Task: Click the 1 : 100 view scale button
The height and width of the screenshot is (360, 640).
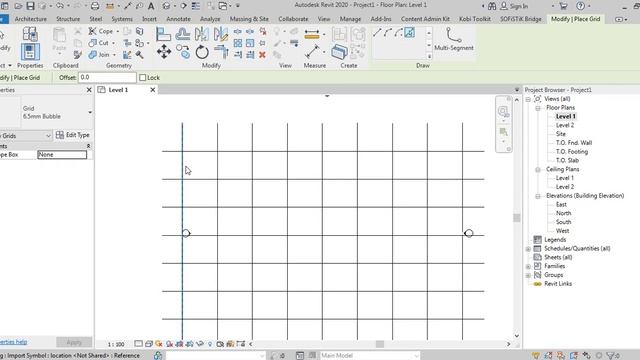Action: 116,344
